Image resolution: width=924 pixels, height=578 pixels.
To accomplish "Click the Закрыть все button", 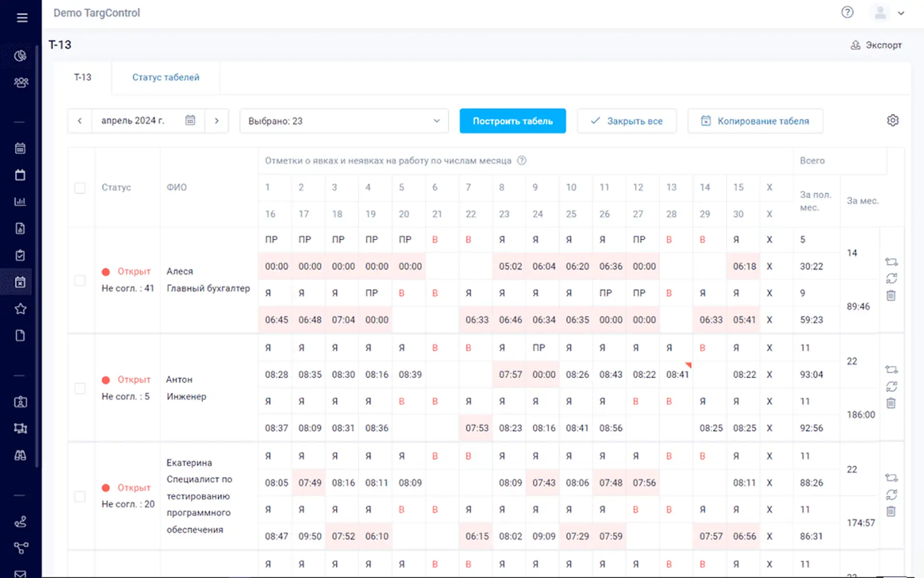I will pyautogui.click(x=626, y=121).
